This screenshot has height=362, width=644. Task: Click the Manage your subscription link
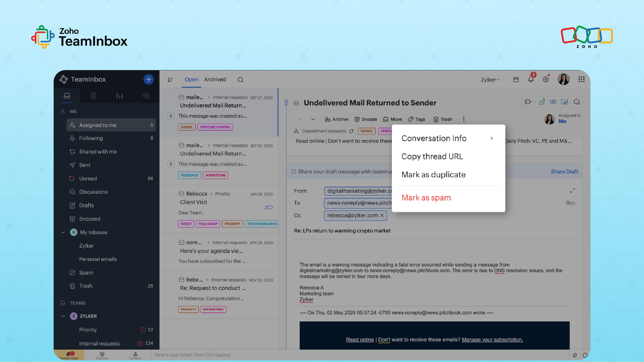(x=492, y=340)
